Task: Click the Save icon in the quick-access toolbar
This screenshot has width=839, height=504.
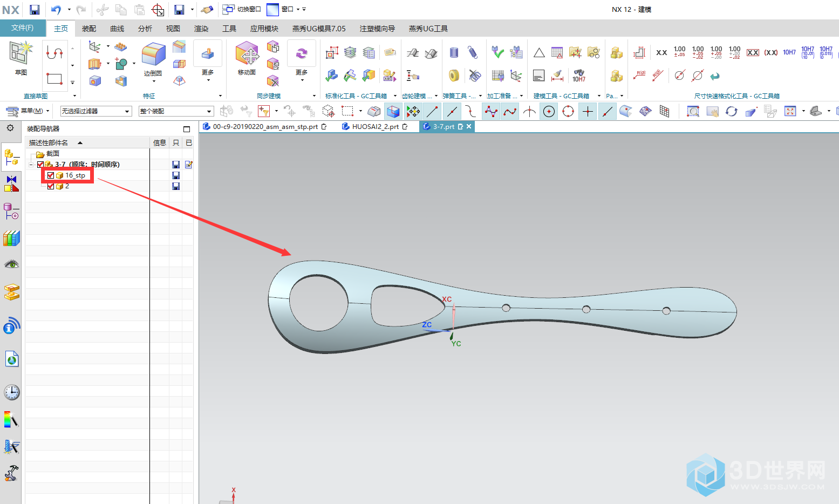Action: 35,10
